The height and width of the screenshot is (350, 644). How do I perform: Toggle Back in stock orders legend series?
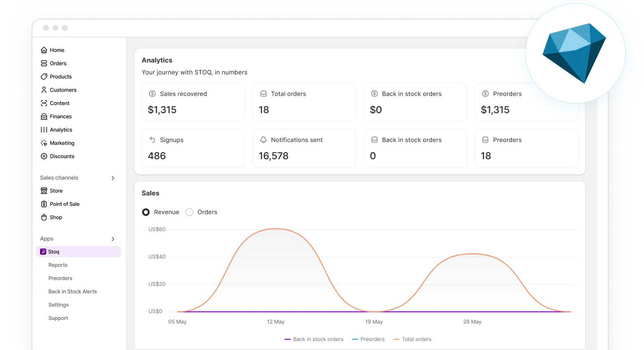click(314, 339)
